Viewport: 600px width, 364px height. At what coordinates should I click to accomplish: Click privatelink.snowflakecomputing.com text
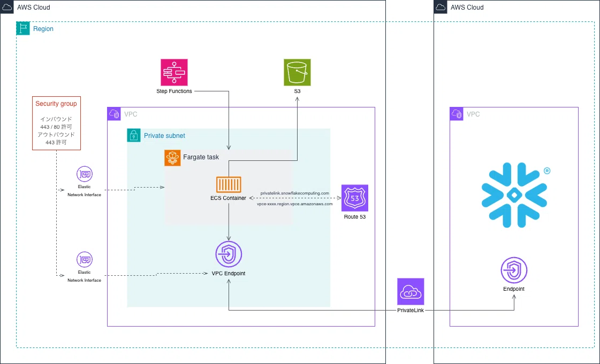[x=294, y=193]
